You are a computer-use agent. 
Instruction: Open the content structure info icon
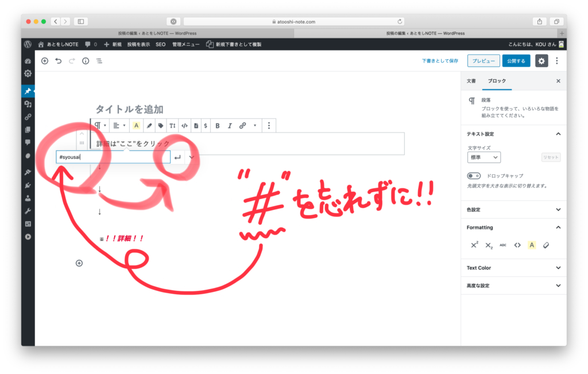[86, 61]
